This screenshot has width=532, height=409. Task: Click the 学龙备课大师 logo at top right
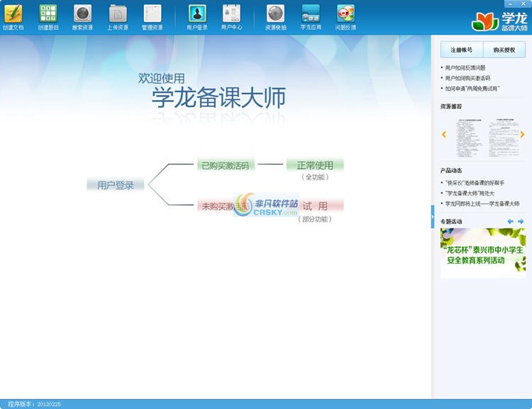click(x=499, y=22)
